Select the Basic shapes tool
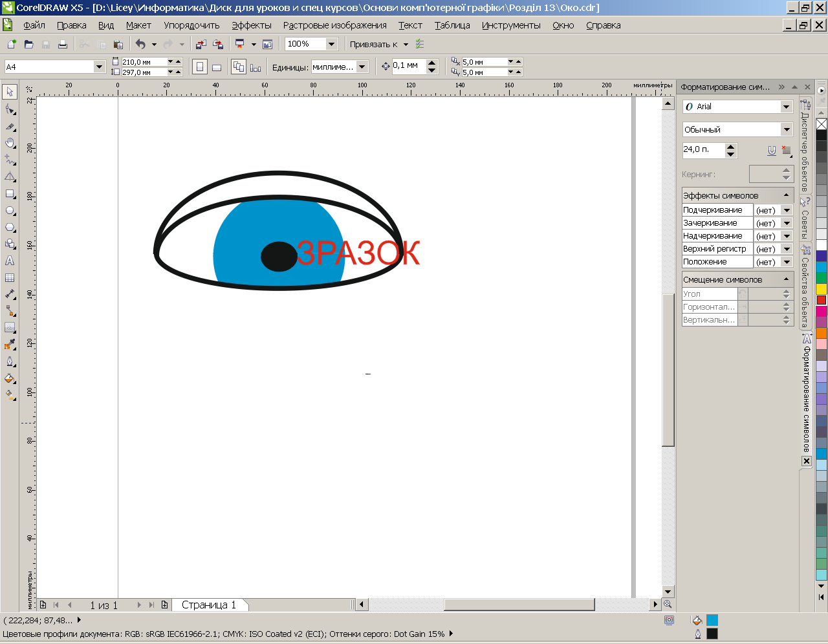The height and width of the screenshot is (644, 828). click(10, 244)
